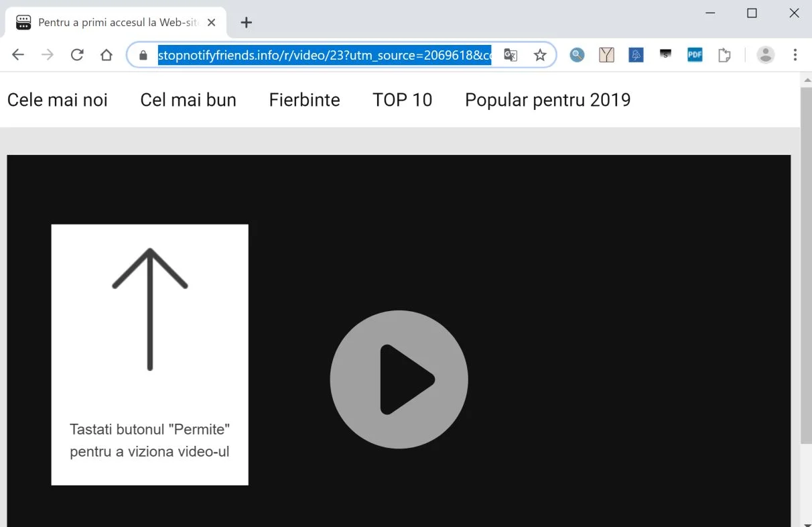Maximize the browser window
The width and height of the screenshot is (812, 527).
point(752,13)
